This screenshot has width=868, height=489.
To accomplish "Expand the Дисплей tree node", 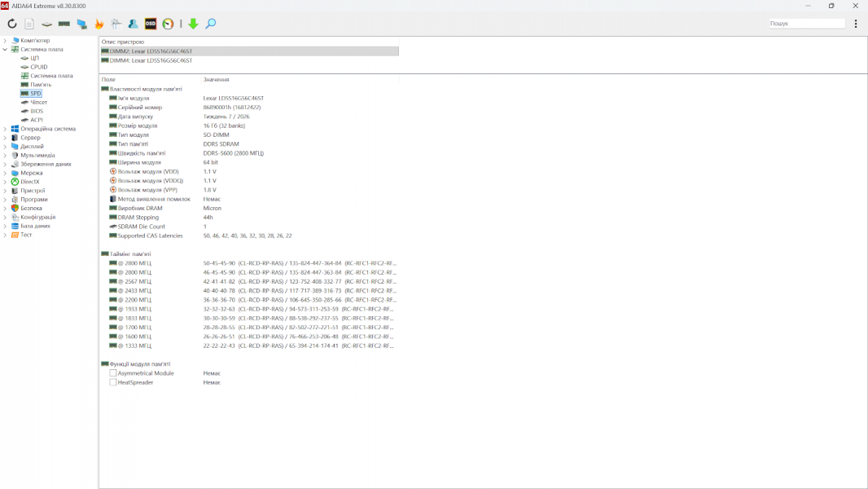I will tap(5, 146).
